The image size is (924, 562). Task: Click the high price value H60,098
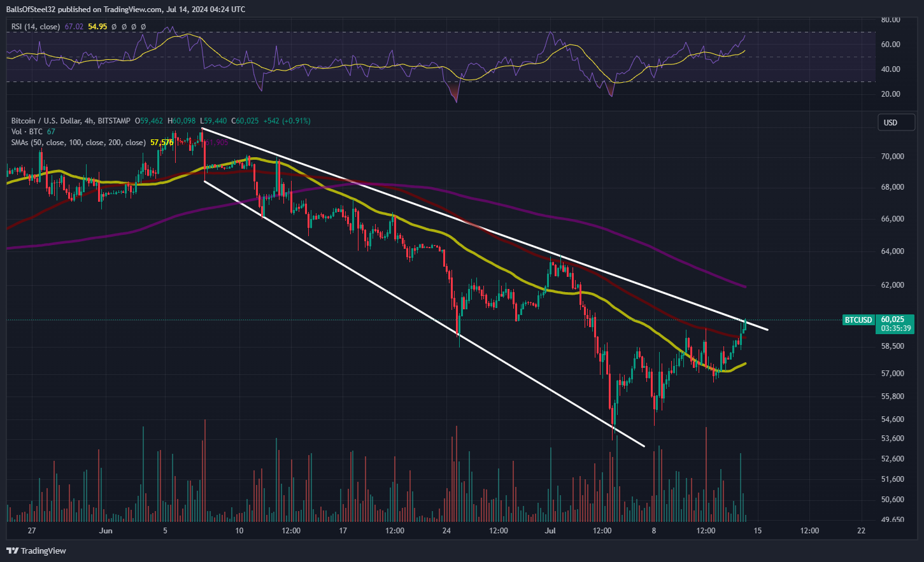click(181, 120)
